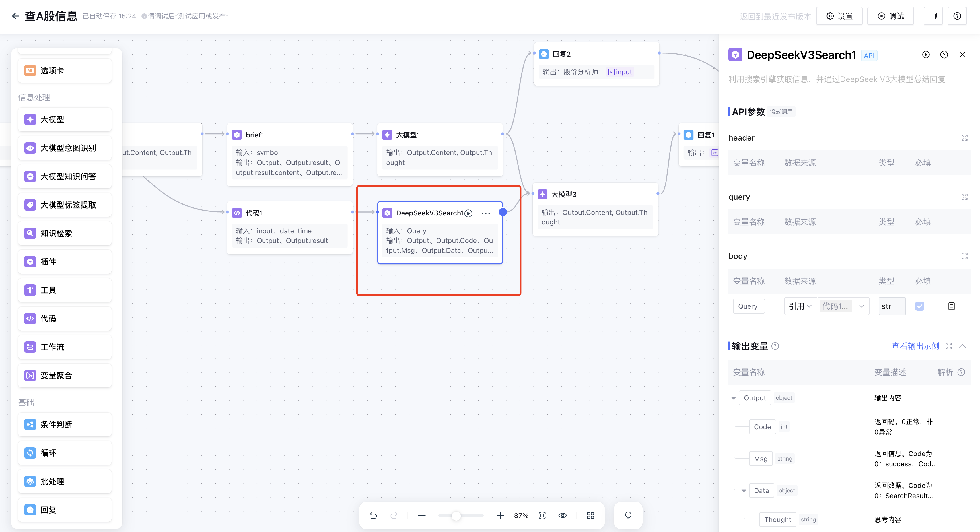Click the canvas zoom slider handle
The width and height of the screenshot is (980, 532).
click(456, 516)
